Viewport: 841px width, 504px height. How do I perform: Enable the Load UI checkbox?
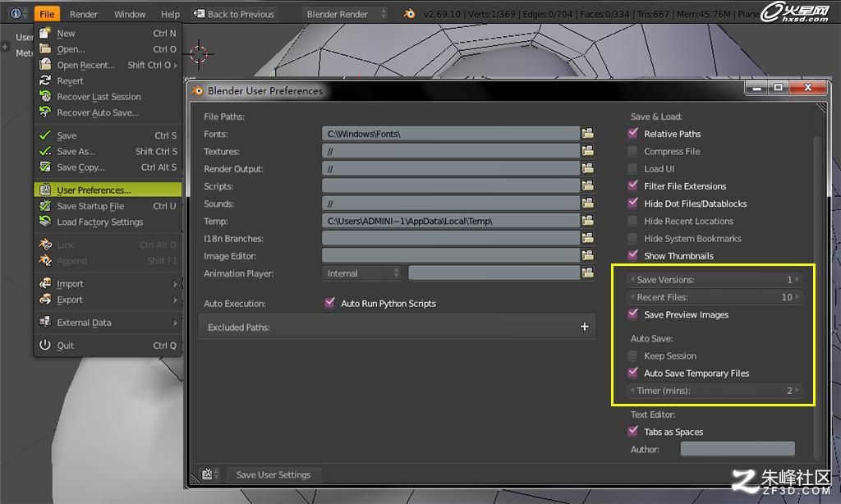point(633,168)
